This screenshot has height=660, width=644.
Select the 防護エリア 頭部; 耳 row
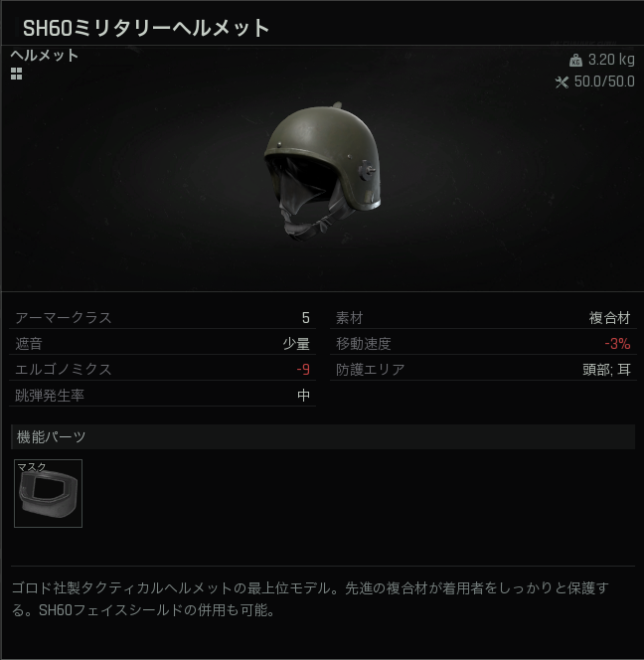483,370
